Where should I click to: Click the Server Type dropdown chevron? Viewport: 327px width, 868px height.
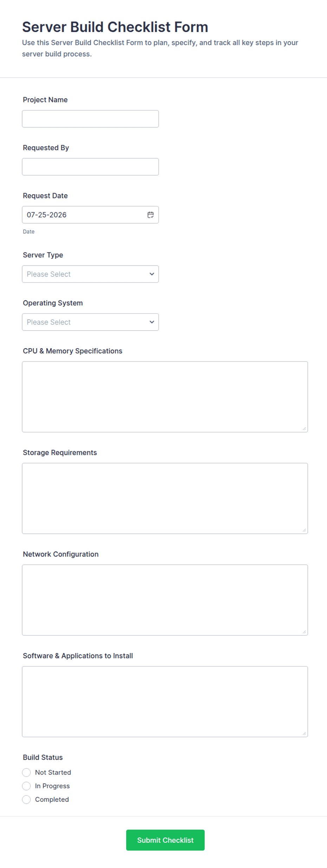pos(152,274)
